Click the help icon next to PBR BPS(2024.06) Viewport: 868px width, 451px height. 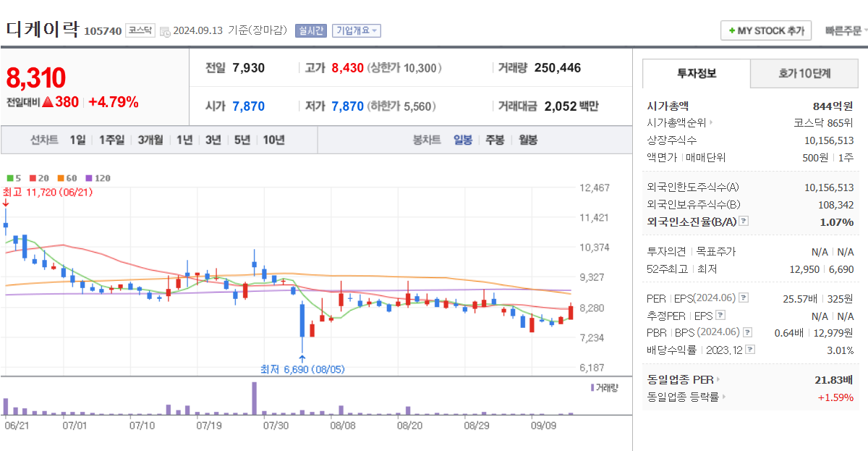coord(748,332)
